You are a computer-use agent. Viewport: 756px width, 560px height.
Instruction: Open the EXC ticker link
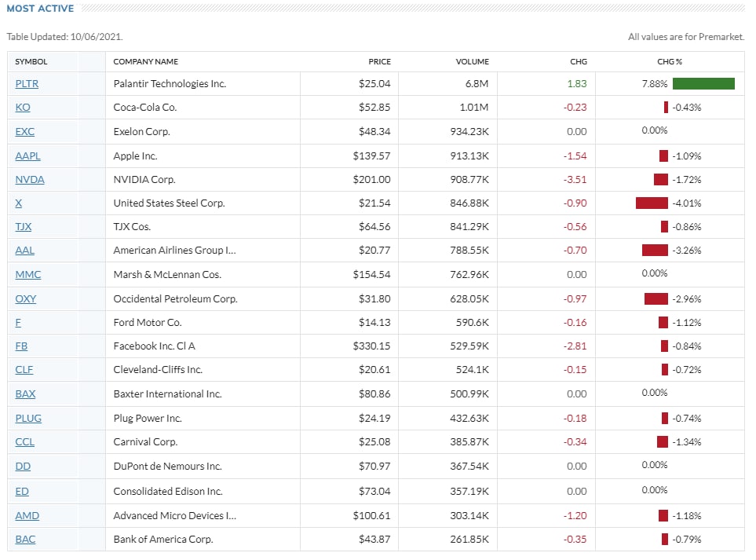point(24,132)
